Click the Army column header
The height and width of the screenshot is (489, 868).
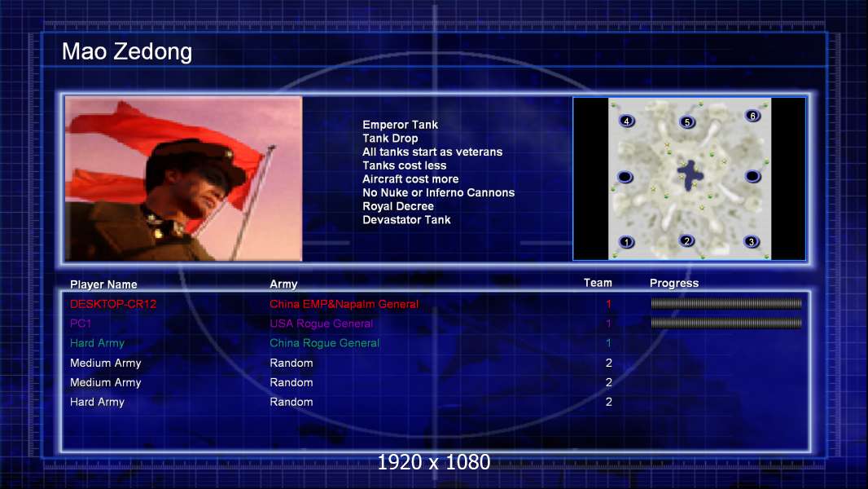coord(283,284)
